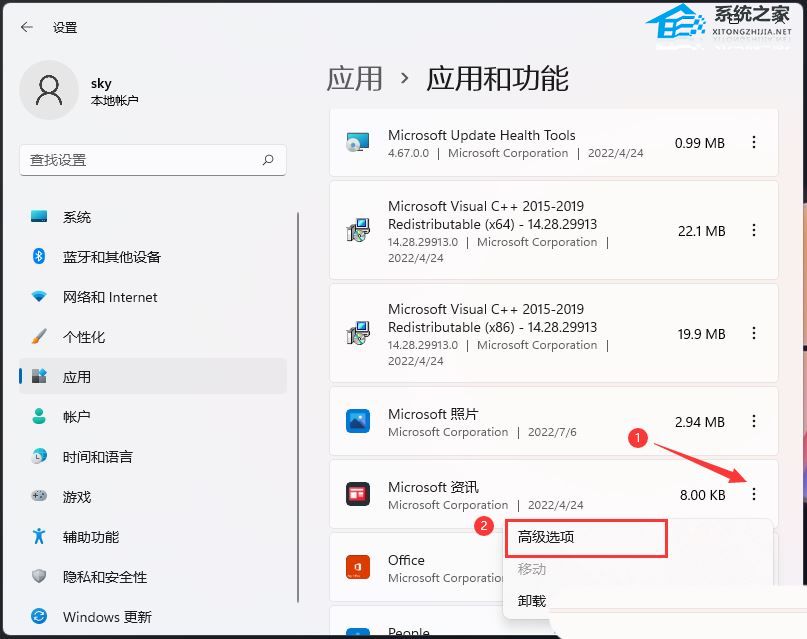Viewport: 807px width, 639px height.
Task: Open 个性化 settings
Action: coord(153,336)
